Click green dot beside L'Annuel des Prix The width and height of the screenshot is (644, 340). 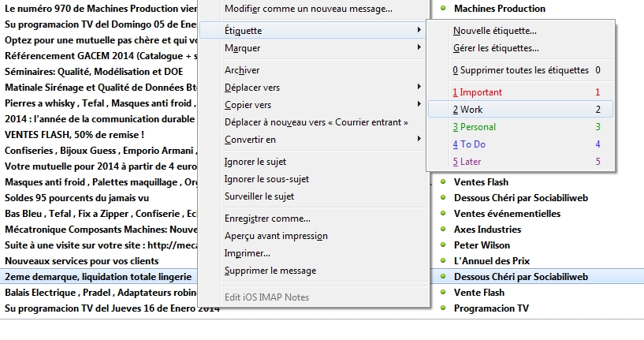point(444,261)
